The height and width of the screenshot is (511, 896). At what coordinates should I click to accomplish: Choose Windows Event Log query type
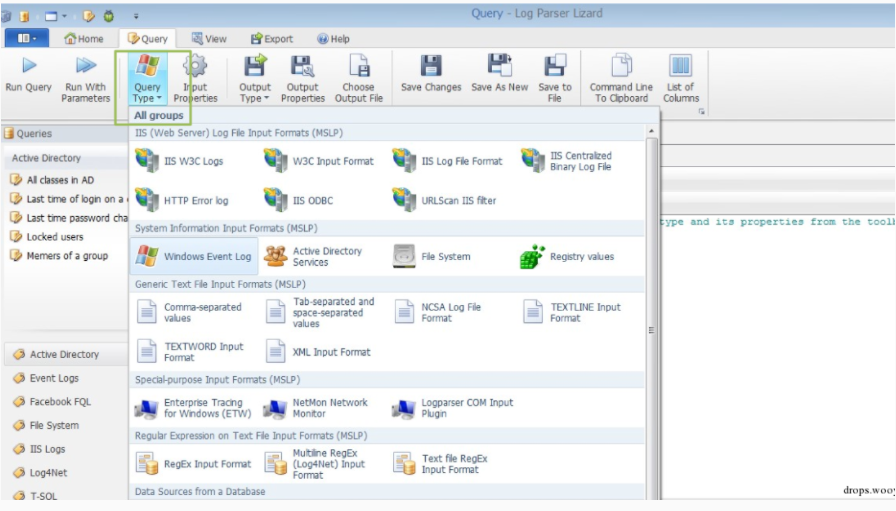click(x=194, y=256)
